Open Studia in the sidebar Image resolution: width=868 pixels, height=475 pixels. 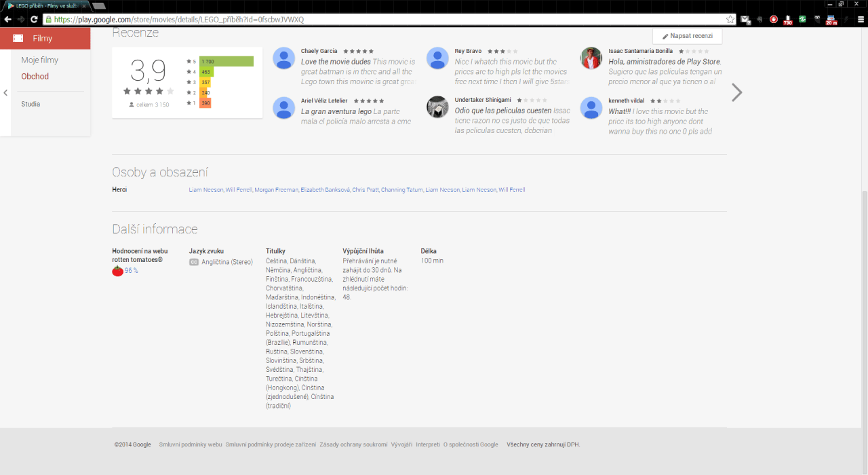31,104
